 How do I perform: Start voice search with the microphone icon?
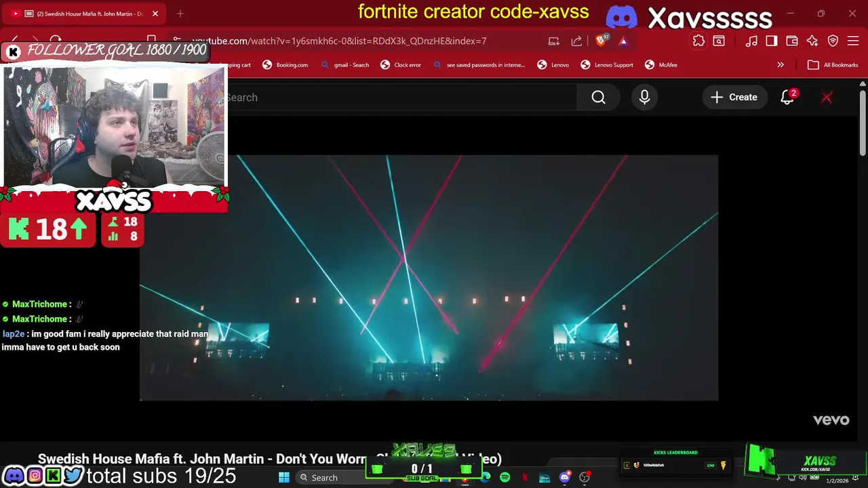644,98
